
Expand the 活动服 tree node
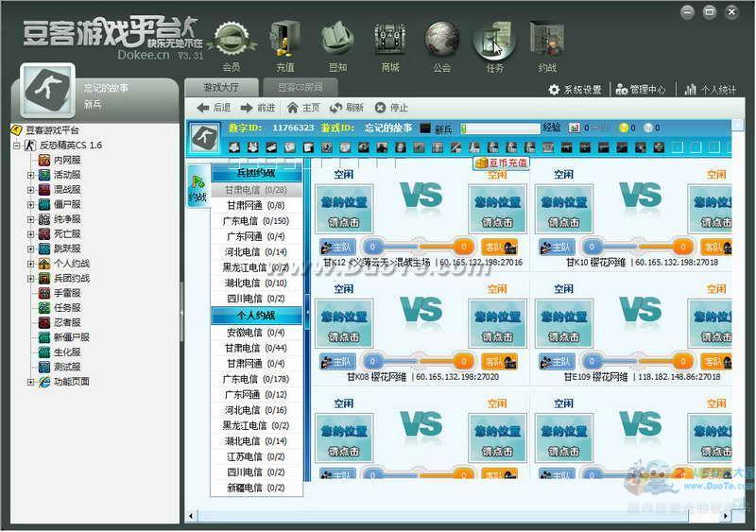(x=31, y=175)
